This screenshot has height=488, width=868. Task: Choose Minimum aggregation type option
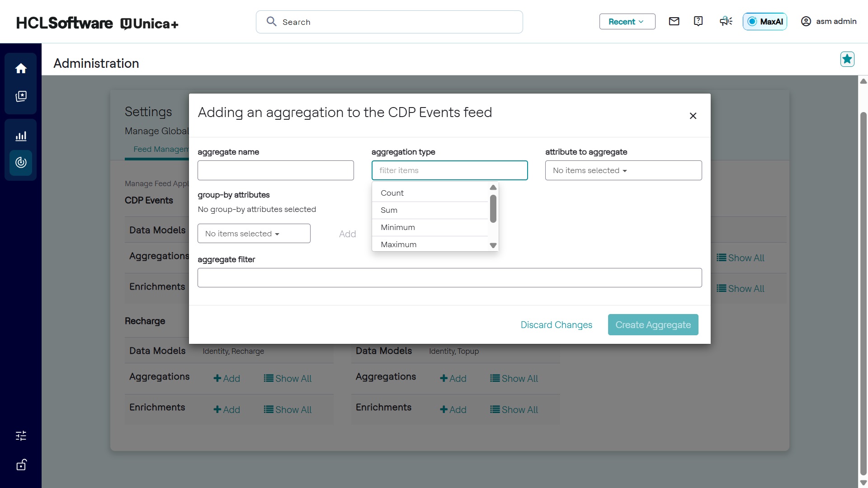pos(397,227)
